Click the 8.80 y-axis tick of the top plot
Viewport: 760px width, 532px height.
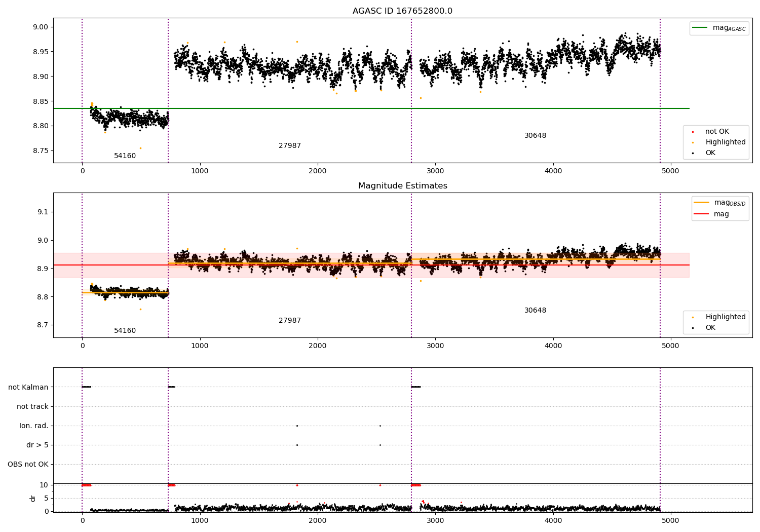[40, 126]
